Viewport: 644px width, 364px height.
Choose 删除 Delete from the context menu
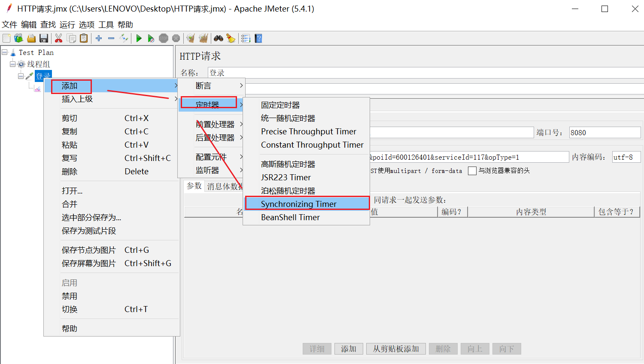112,172
